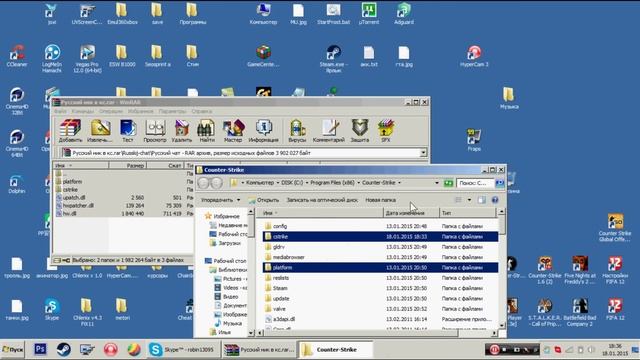
Task: Click the WinRAR Удалить (Delete) toolbar icon
Action: click(x=182, y=131)
